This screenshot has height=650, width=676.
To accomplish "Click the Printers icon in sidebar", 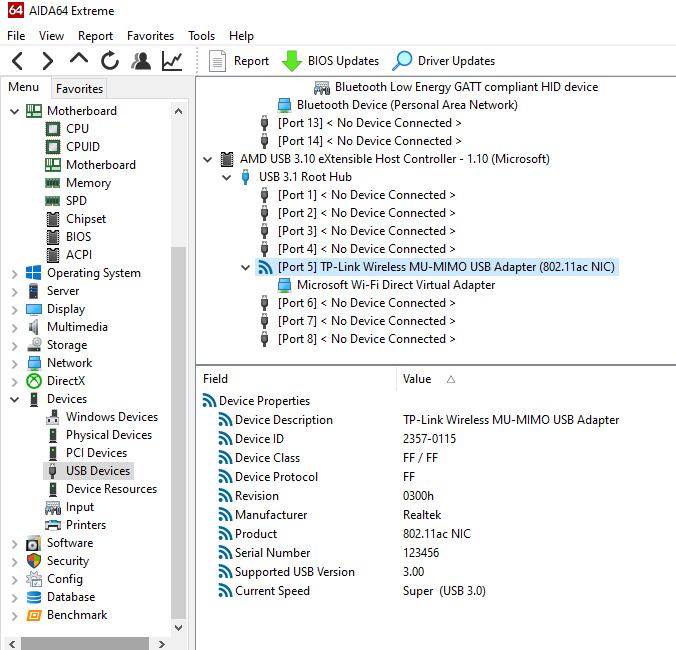I will point(53,525).
